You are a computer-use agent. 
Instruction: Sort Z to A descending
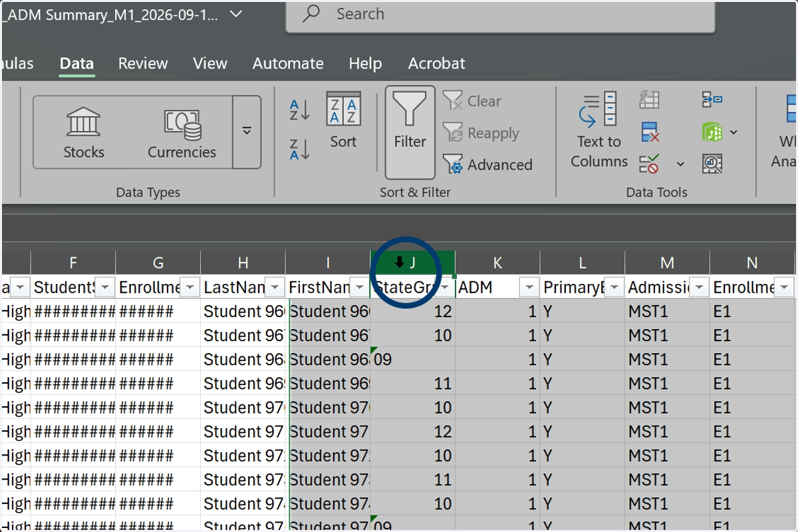(300, 149)
